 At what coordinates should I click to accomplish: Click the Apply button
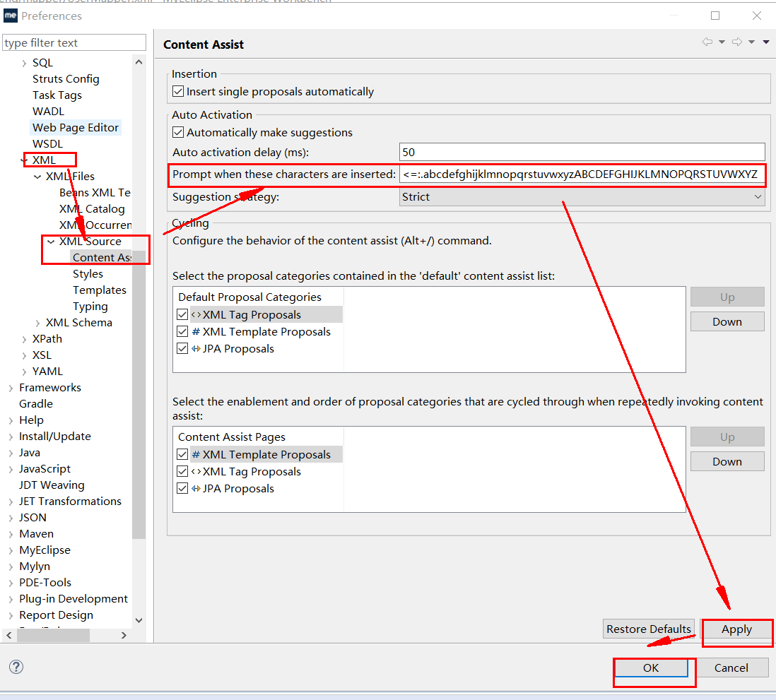click(x=736, y=629)
